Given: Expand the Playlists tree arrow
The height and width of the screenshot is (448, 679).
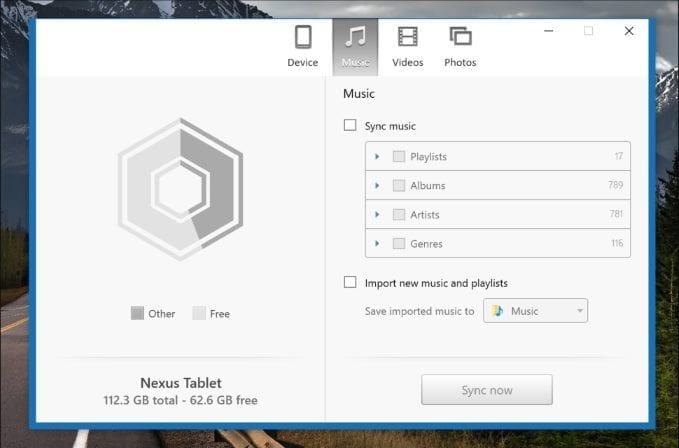Looking at the screenshot, I should 377,157.
